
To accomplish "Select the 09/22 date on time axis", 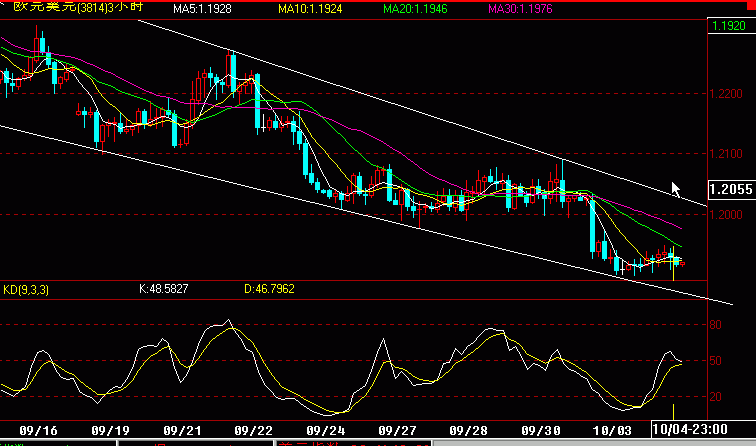I will 254,430.
